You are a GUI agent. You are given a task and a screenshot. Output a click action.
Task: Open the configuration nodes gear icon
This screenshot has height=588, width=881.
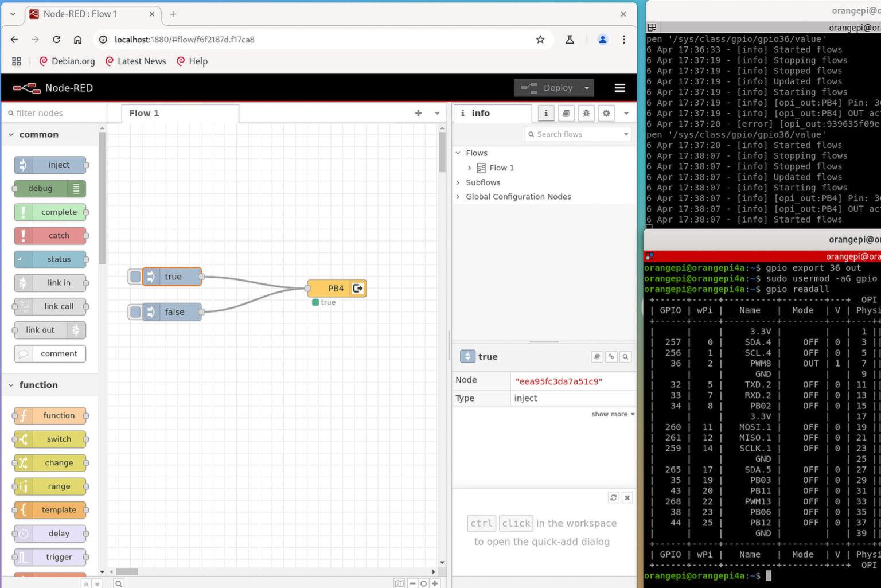click(606, 113)
